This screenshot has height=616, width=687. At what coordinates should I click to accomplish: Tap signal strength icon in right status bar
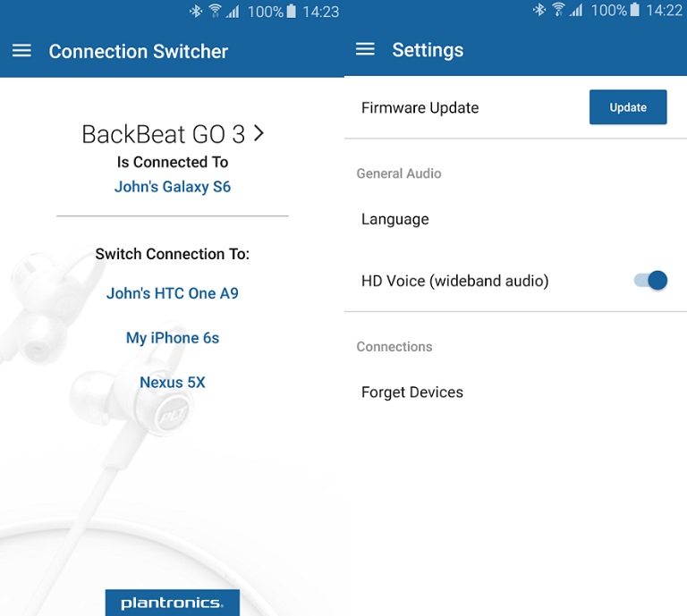point(577,11)
